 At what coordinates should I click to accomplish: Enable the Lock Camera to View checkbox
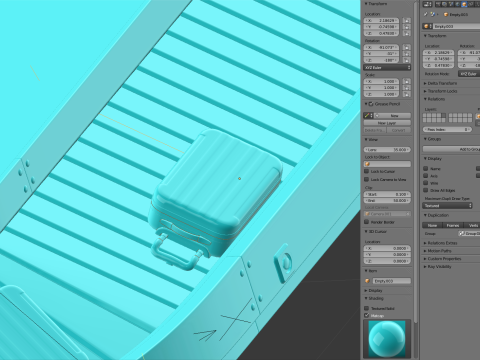pyautogui.click(x=367, y=179)
